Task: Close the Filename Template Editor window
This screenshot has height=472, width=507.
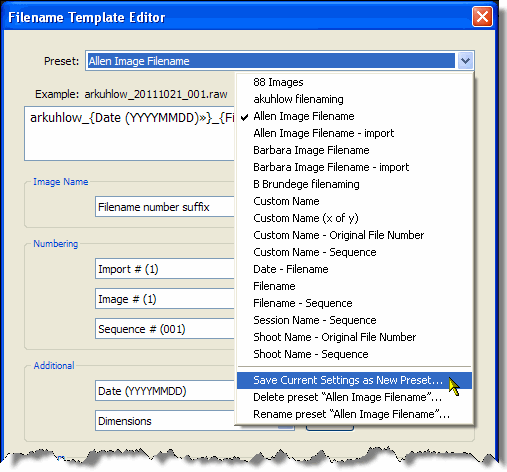Action: 482,16
